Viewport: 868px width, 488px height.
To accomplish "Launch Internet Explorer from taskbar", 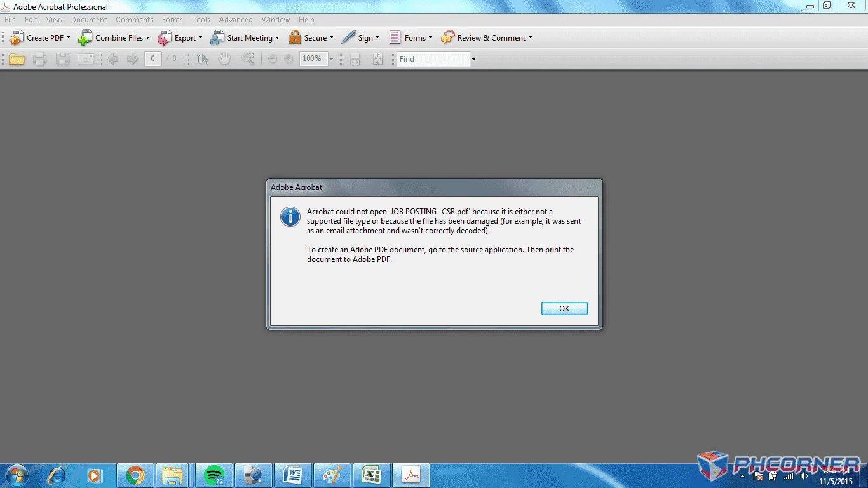I will 56,475.
